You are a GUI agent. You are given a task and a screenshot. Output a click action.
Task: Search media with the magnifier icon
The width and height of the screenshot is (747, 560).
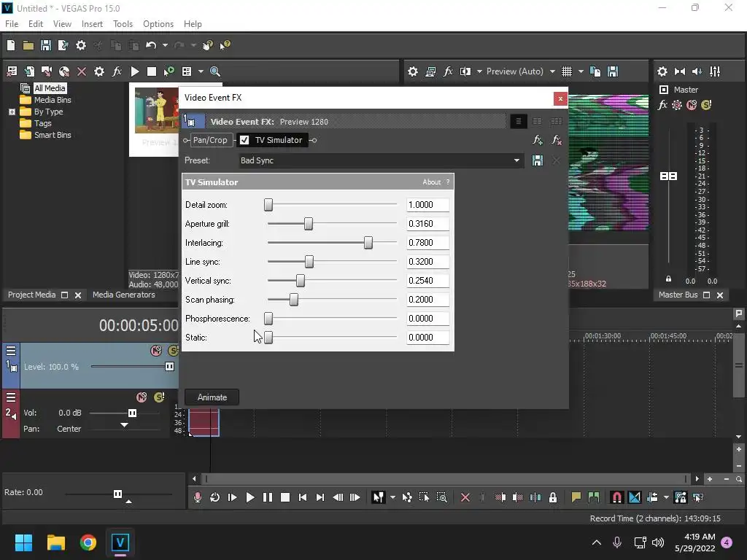215,71
